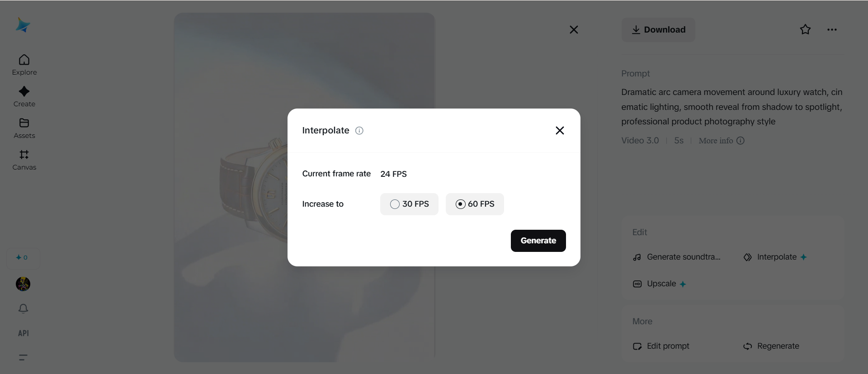The height and width of the screenshot is (374, 868).
Task: Open the Canvas tool
Action: [24, 160]
